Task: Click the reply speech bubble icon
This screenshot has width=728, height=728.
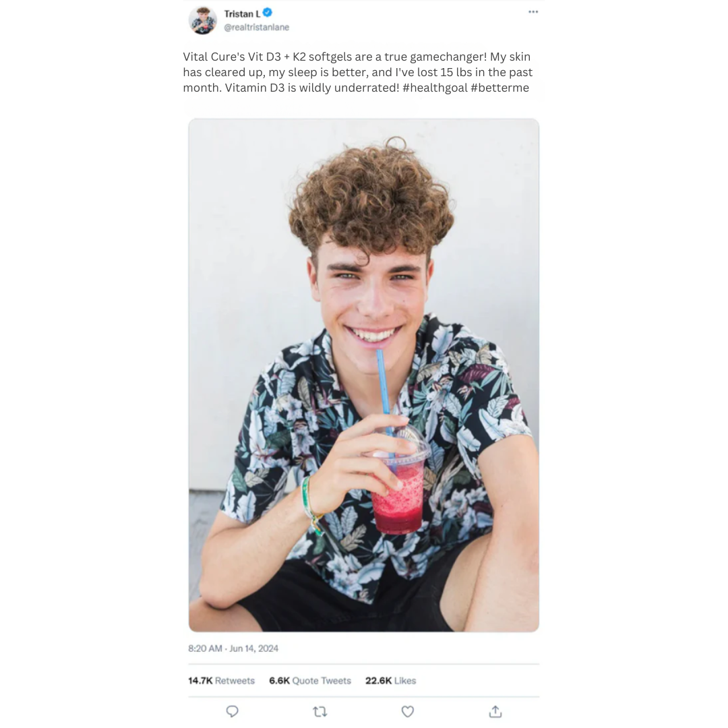Action: point(233,711)
